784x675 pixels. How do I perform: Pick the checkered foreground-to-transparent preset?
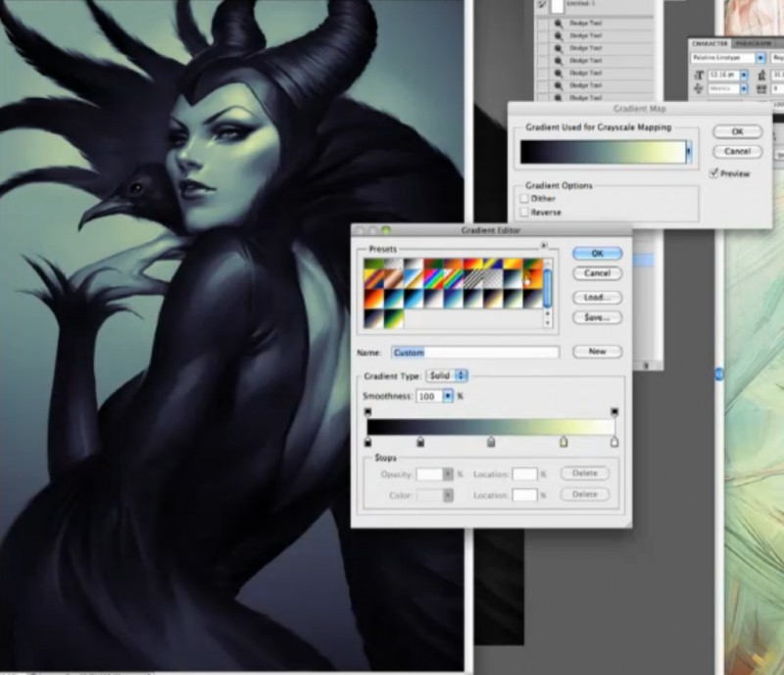click(x=394, y=264)
